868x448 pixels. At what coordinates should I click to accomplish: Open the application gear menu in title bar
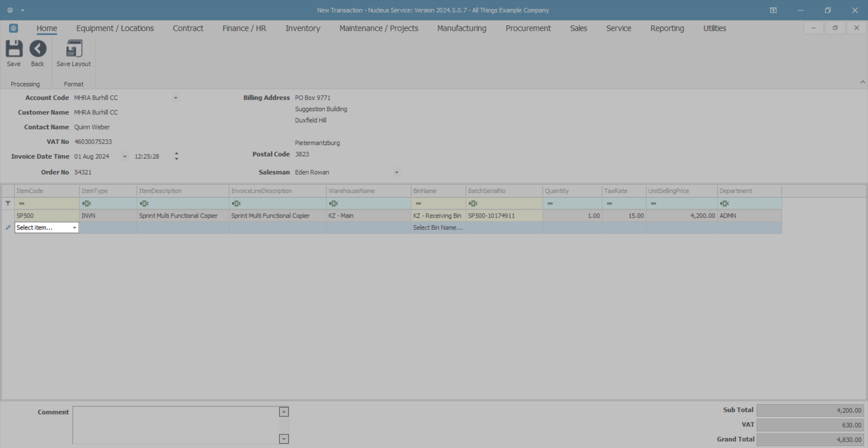click(x=10, y=10)
